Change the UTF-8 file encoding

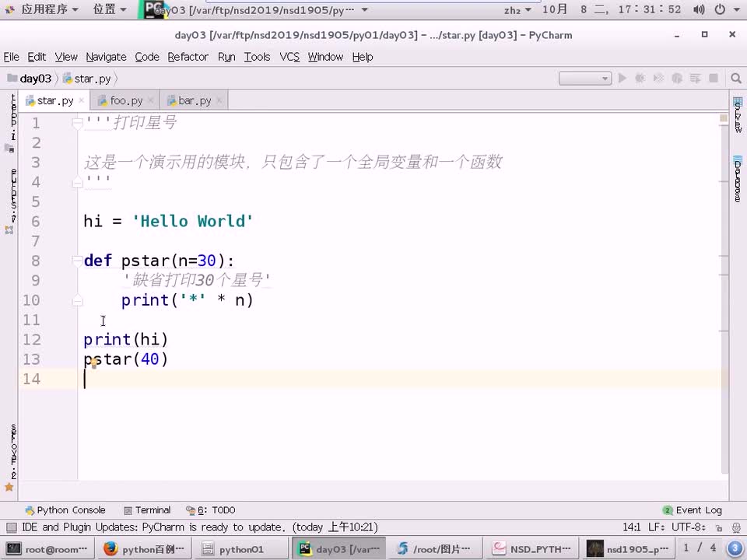pos(689,527)
